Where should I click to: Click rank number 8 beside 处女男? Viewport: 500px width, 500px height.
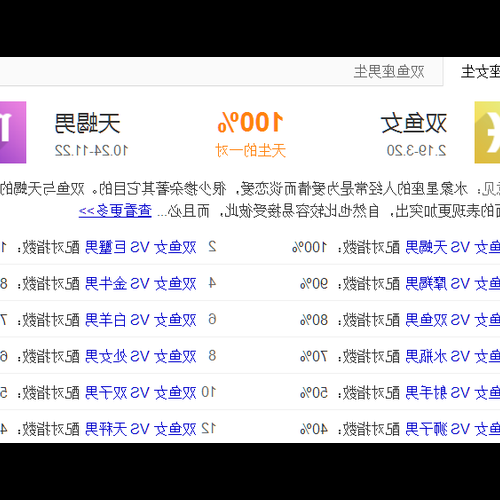point(212,356)
